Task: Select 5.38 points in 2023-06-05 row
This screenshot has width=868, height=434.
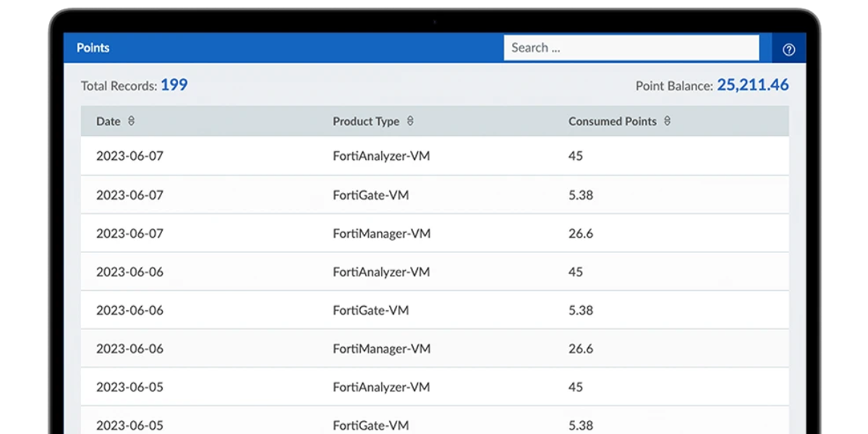Action: pos(581,425)
